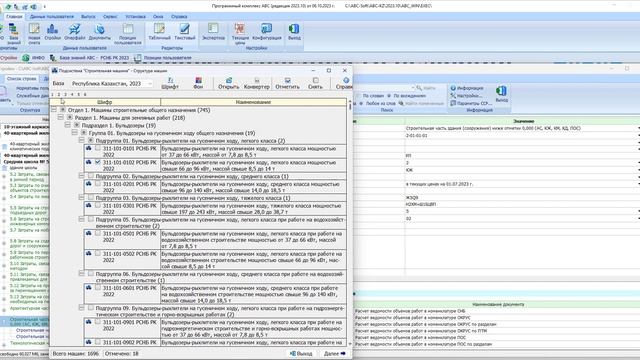
Task: Uncheck the box for machine 311-101-0102
Action: (x=98, y=162)
